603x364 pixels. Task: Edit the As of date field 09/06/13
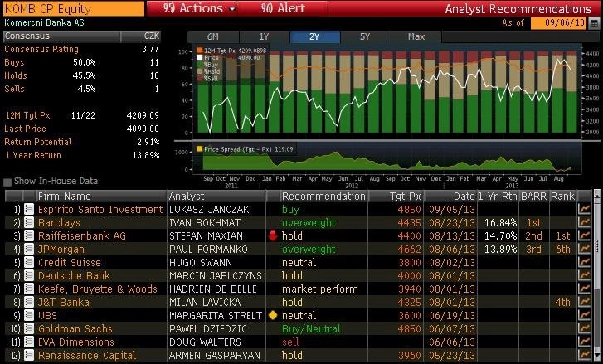coord(559,22)
